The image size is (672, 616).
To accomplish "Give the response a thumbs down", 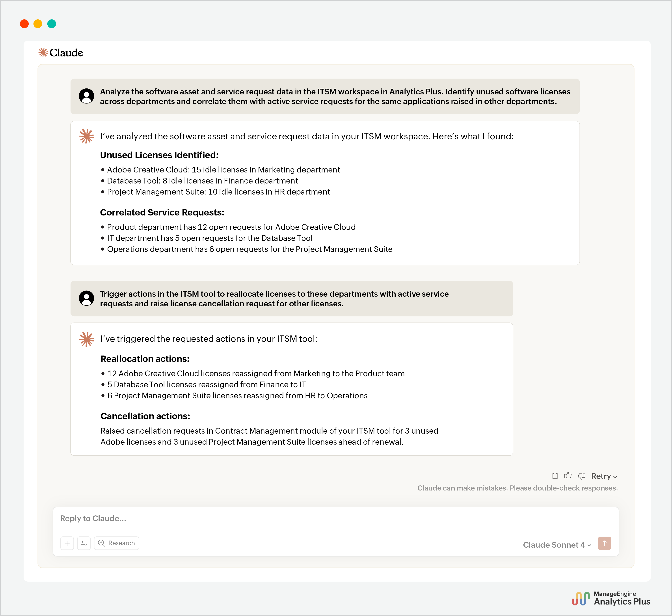I will (581, 476).
